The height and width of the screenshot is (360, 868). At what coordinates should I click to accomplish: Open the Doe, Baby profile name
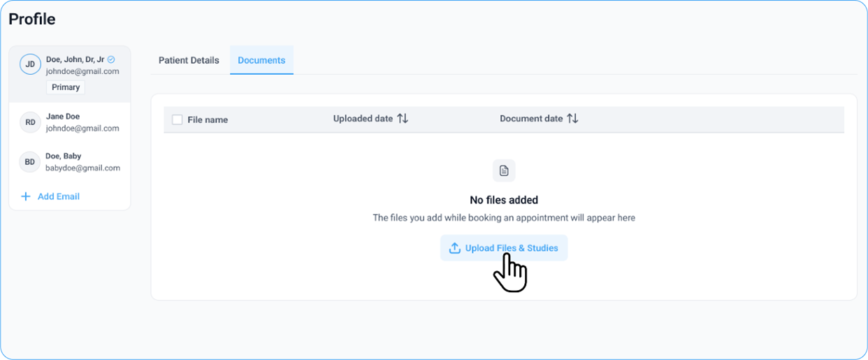click(64, 157)
